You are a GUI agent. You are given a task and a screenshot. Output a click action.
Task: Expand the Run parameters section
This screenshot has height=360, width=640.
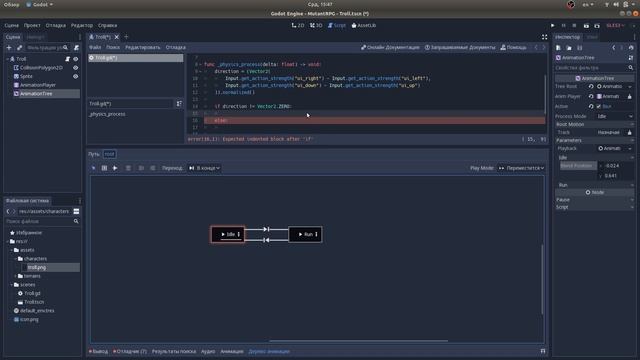(595, 185)
